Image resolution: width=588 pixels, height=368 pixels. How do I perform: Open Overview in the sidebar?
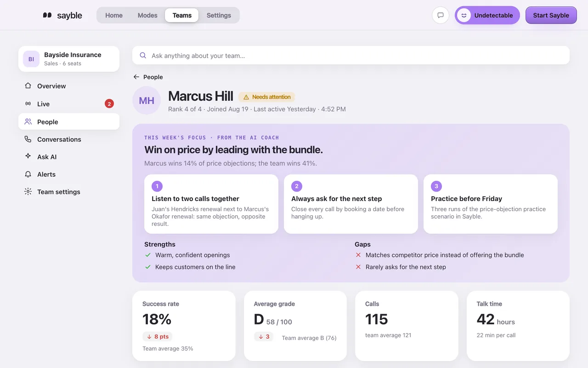tap(69, 86)
